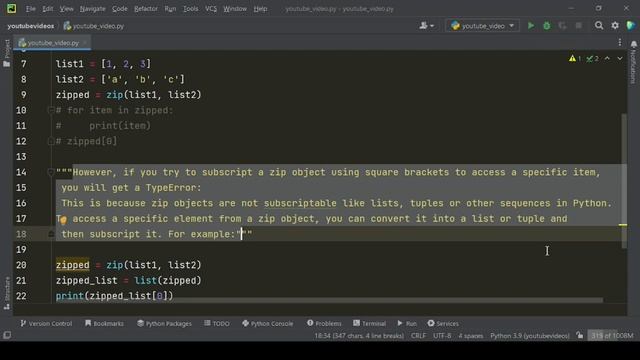Click the vertical editor scrollbar
The height and width of the screenshot is (360, 640).
pos(624,181)
